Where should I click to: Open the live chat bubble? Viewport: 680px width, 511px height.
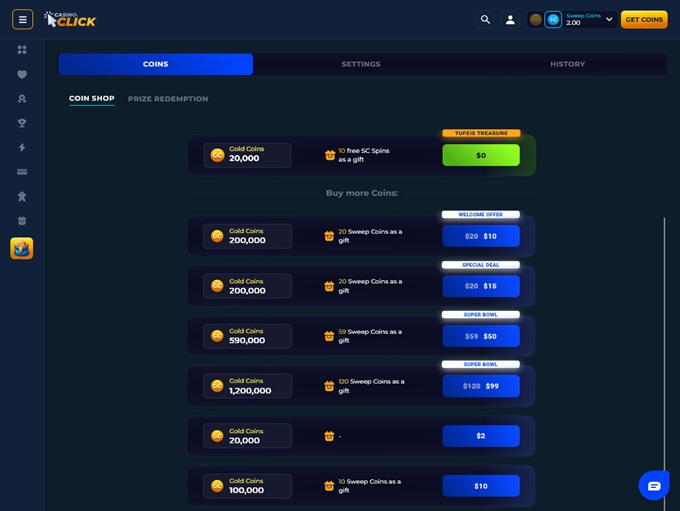[654, 486]
